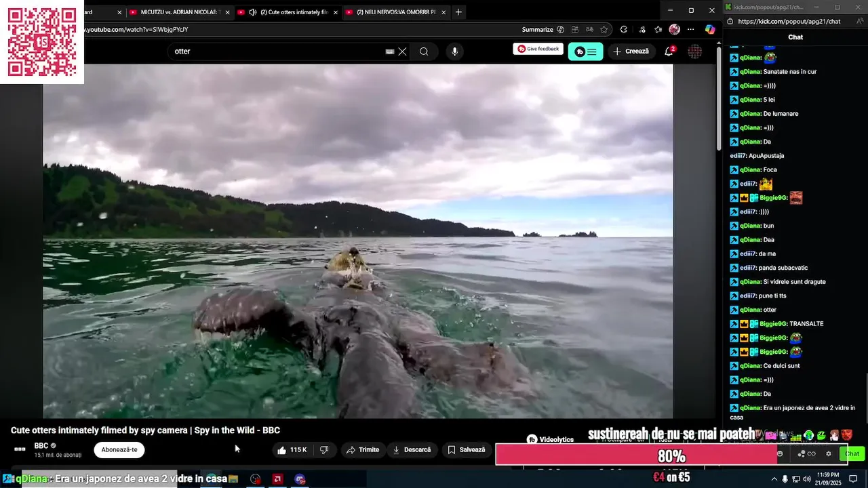This screenshot has height=488, width=868.
Task: Click the YouTube search magnifier button
Action: (x=424, y=52)
